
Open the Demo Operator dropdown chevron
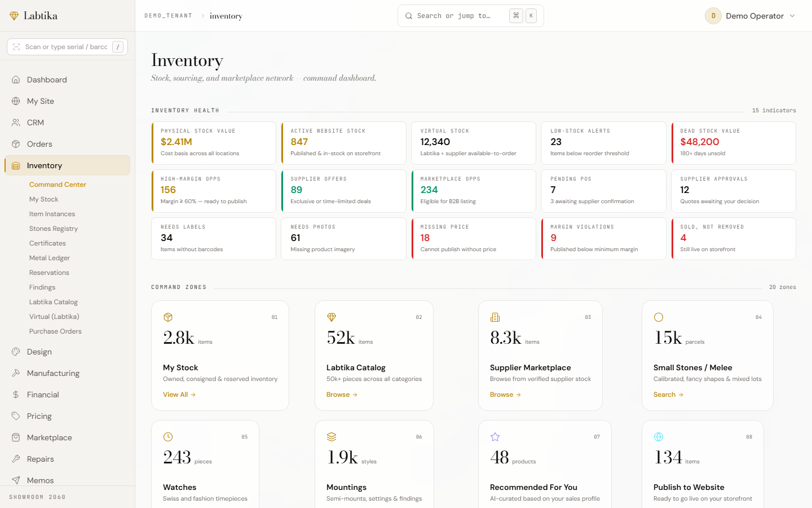[x=792, y=16]
